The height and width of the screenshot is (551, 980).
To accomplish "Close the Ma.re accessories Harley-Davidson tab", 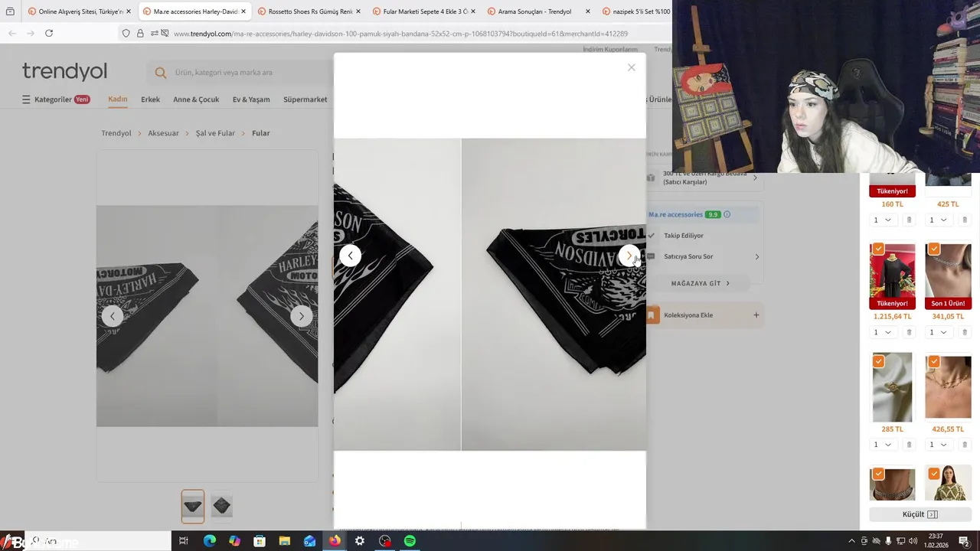I will coord(243,11).
